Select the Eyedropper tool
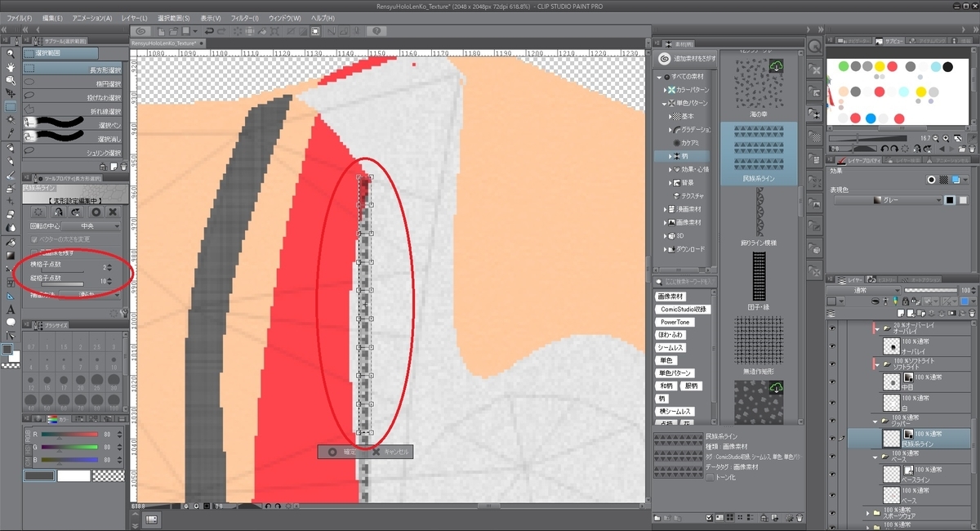980x531 pixels. pyautogui.click(x=11, y=132)
